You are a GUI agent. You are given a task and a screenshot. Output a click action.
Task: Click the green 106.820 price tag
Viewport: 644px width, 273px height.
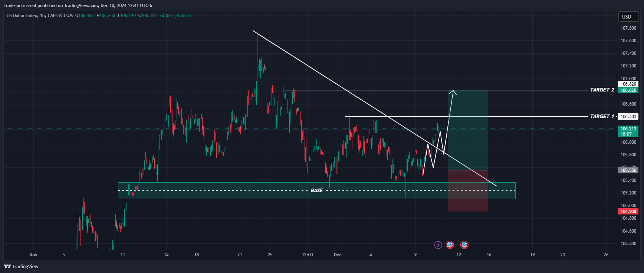click(628, 90)
